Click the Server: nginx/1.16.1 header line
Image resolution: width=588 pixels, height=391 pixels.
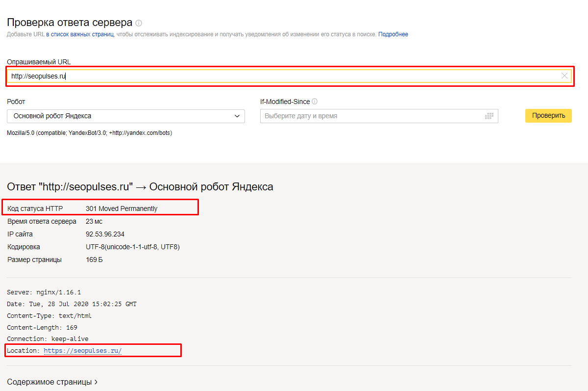coord(44,292)
